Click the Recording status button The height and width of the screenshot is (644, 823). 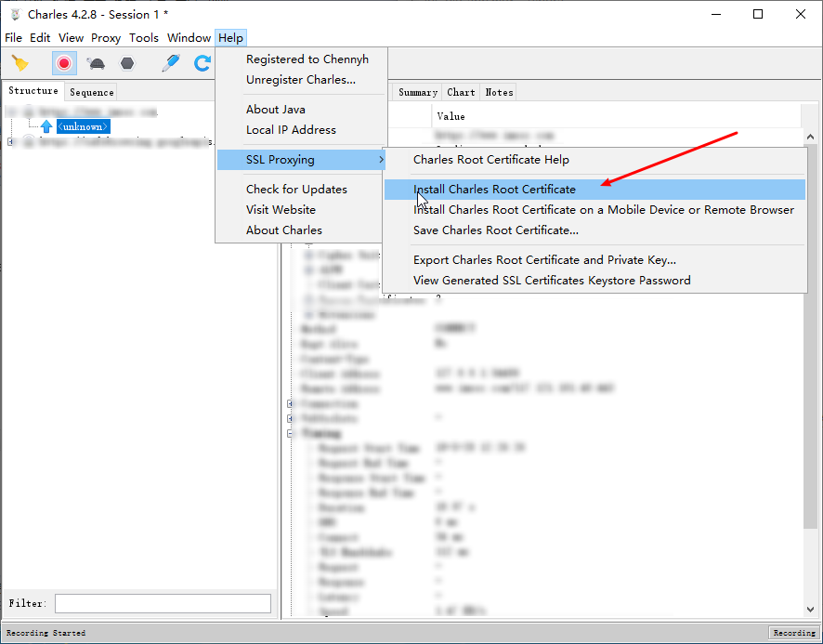pos(794,633)
